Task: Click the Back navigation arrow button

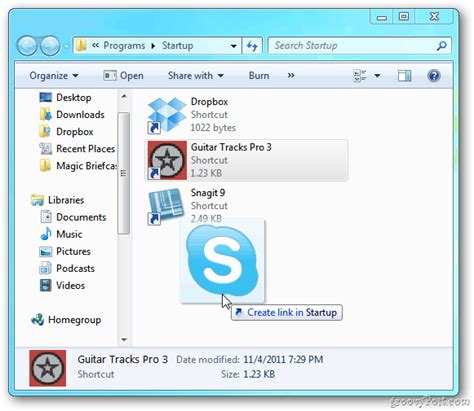Action: [27, 45]
